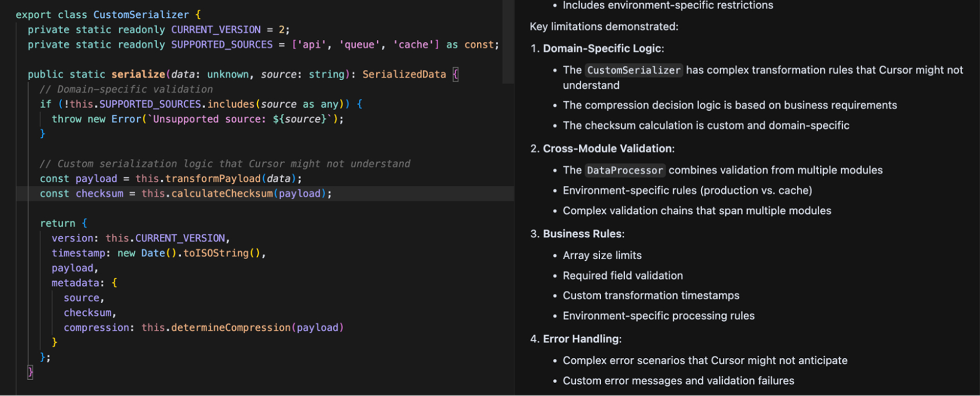The height and width of the screenshot is (396, 980).
Task: Click the editor minimap scrollbar
Action: 508,41
